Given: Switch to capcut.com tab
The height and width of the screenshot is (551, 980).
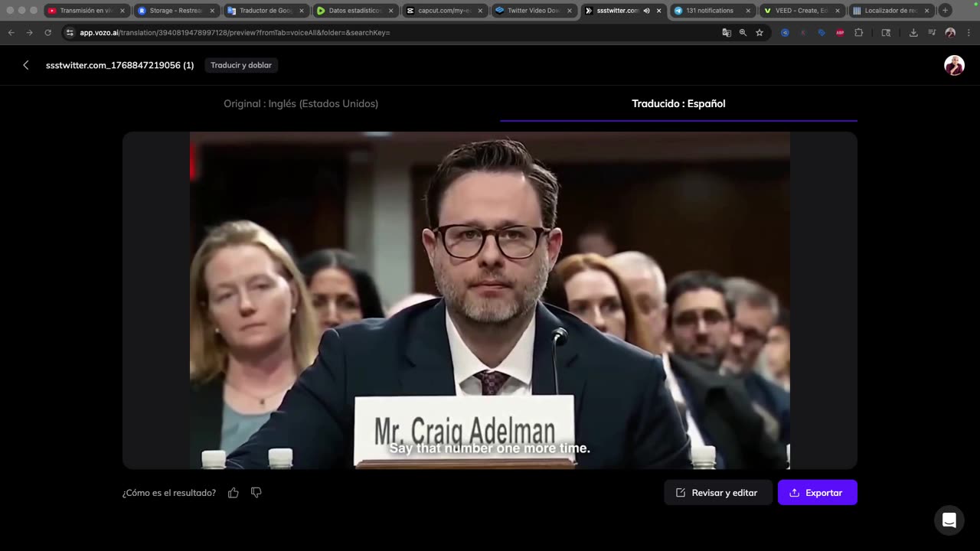Looking at the screenshot, I should 444,11.
